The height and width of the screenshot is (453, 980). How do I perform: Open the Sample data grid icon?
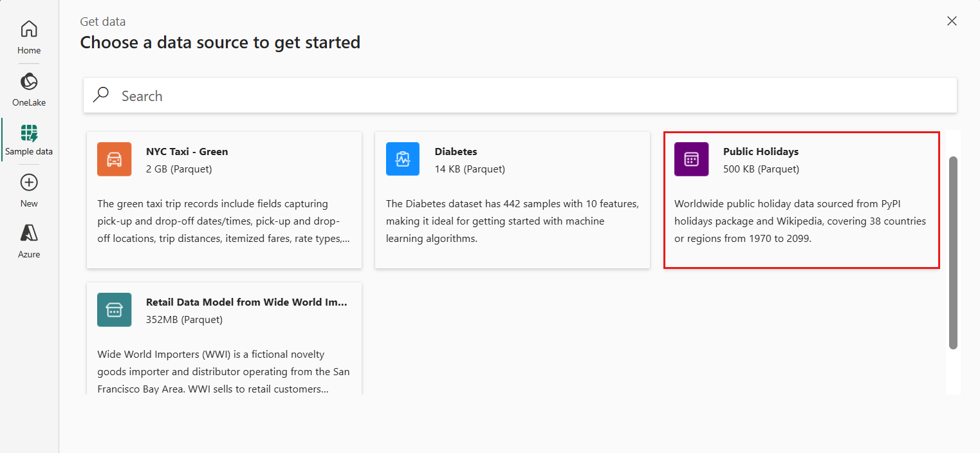(x=29, y=133)
